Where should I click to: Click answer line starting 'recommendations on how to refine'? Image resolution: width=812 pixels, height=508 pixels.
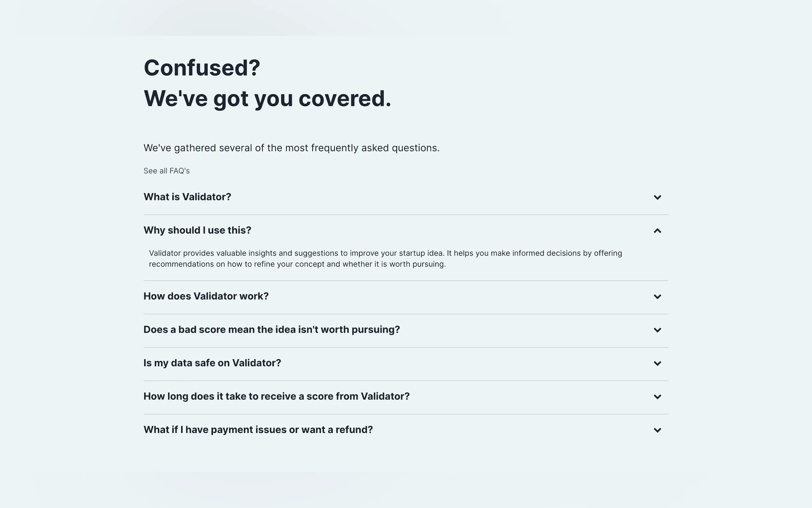pos(297,264)
